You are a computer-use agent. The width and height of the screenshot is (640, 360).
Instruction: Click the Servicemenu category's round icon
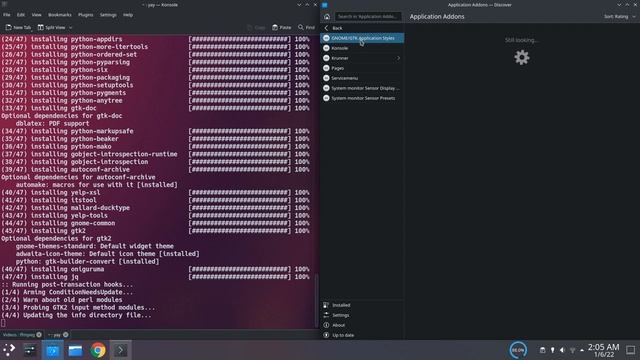click(x=326, y=78)
